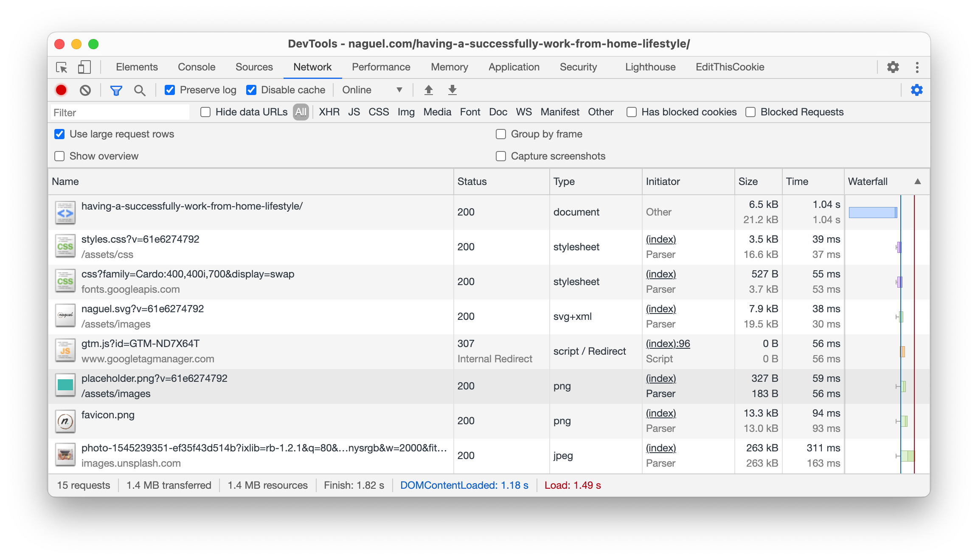Image resolution: width=978 pixels, height=560 pixels.
Task: Toggle the device toolbar icon
Action: coord(84,67)
